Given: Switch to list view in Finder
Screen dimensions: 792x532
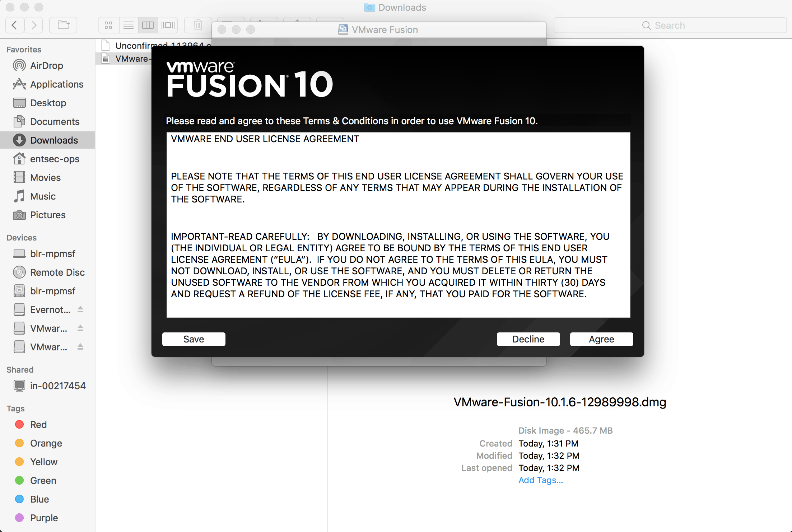Looking at the screenshot, I should point(128,25).
